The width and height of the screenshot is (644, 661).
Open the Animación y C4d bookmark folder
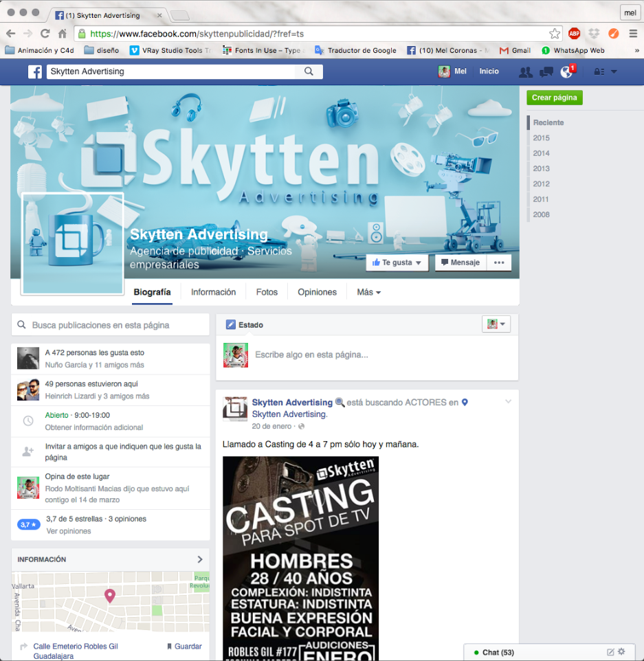40,51
